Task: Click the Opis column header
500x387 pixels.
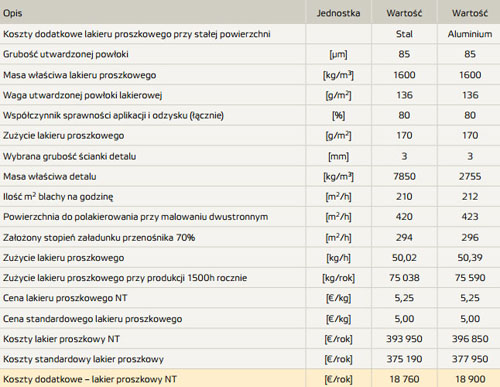Action: (13, 13)
